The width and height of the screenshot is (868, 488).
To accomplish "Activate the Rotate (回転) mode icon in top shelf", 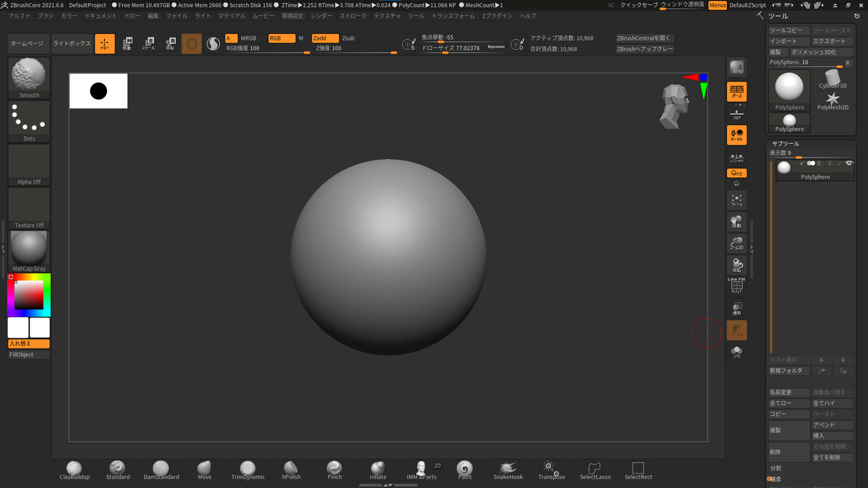I will click(170, 44).
